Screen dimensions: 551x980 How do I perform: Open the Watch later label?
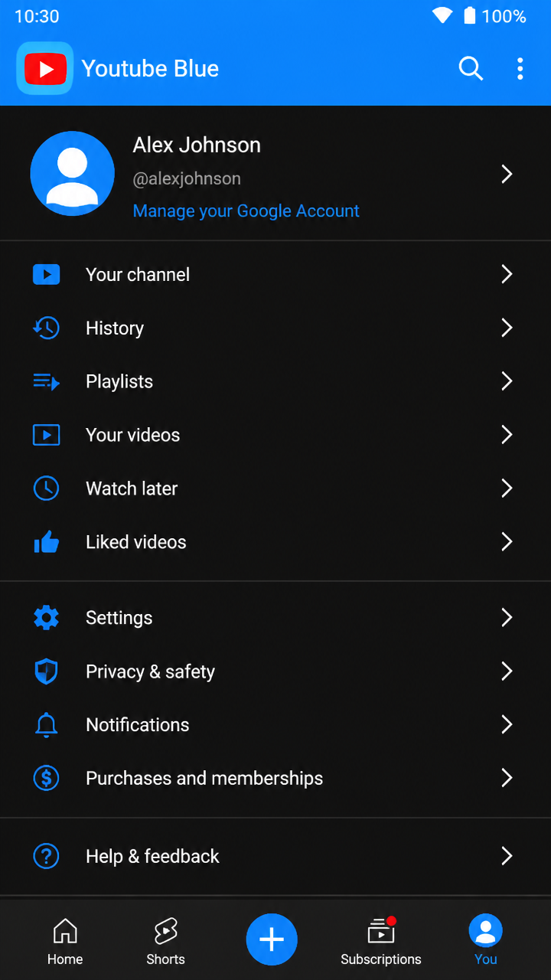[x=132, y=488]
